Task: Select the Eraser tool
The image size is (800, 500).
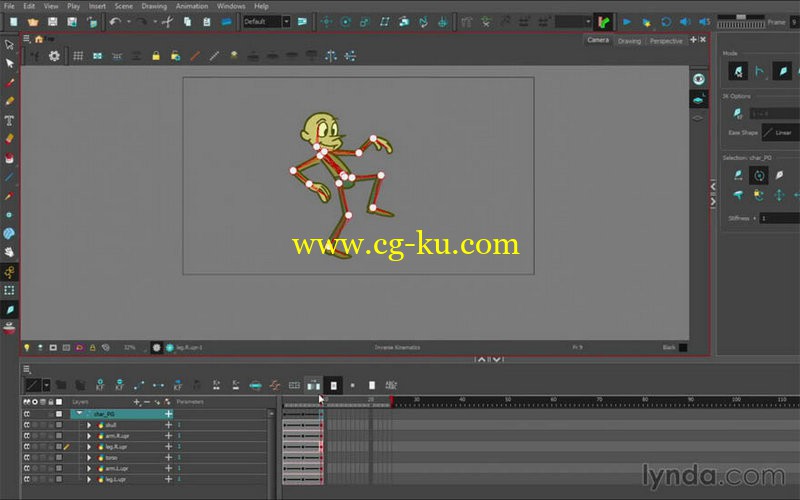Action: tap(9, 139)
